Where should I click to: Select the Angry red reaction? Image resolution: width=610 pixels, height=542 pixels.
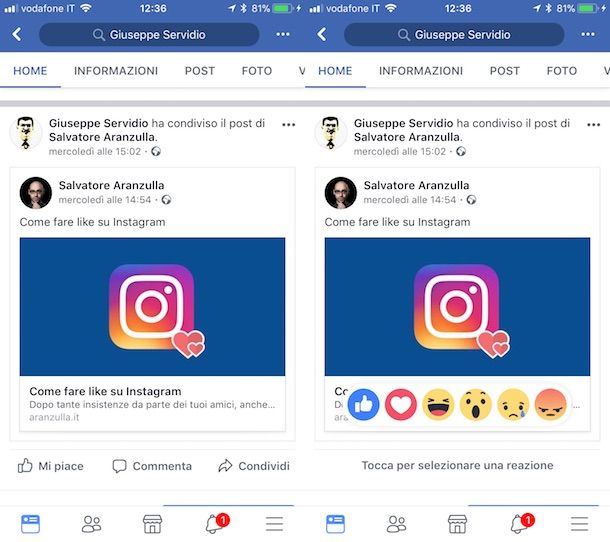(550, 405)
